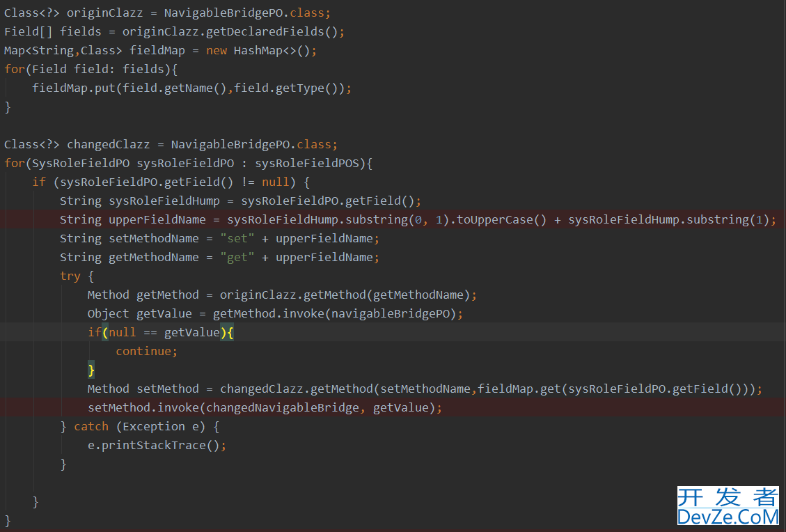Click the line declaring originClazz
This screenshot has height=532, width=786.
[167, 13]
